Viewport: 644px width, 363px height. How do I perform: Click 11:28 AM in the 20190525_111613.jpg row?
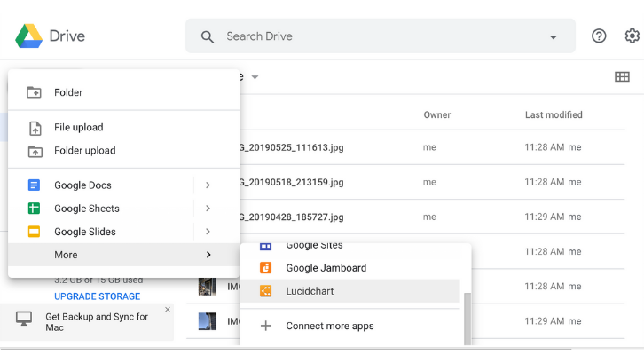pyautogui.click(x=544, y=147)
